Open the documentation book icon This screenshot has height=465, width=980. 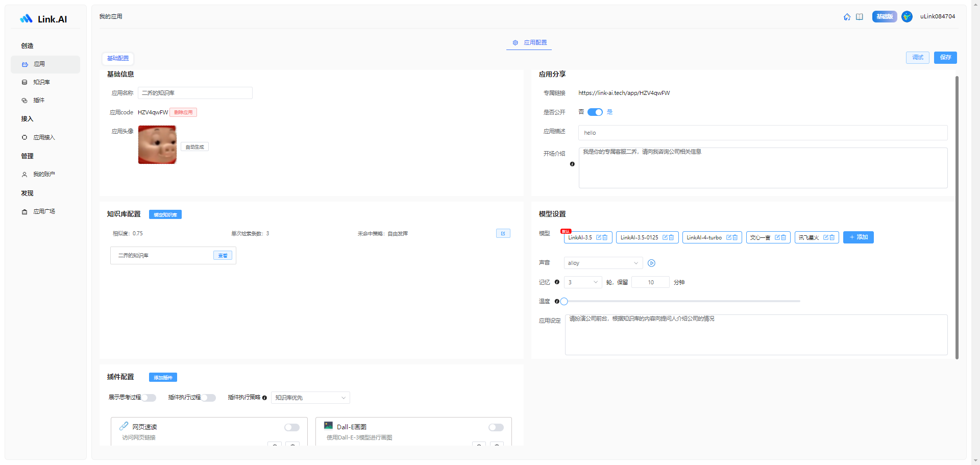[x=860, y=17]
